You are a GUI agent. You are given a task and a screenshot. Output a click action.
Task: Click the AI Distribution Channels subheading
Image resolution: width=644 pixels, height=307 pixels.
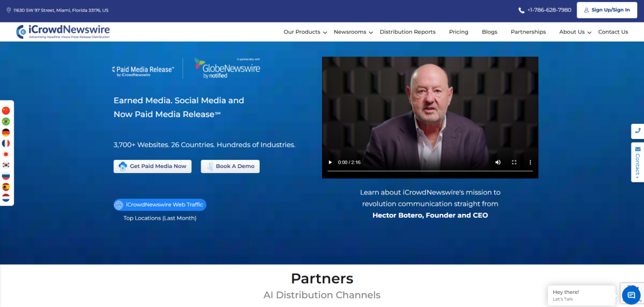coord(322,295)
